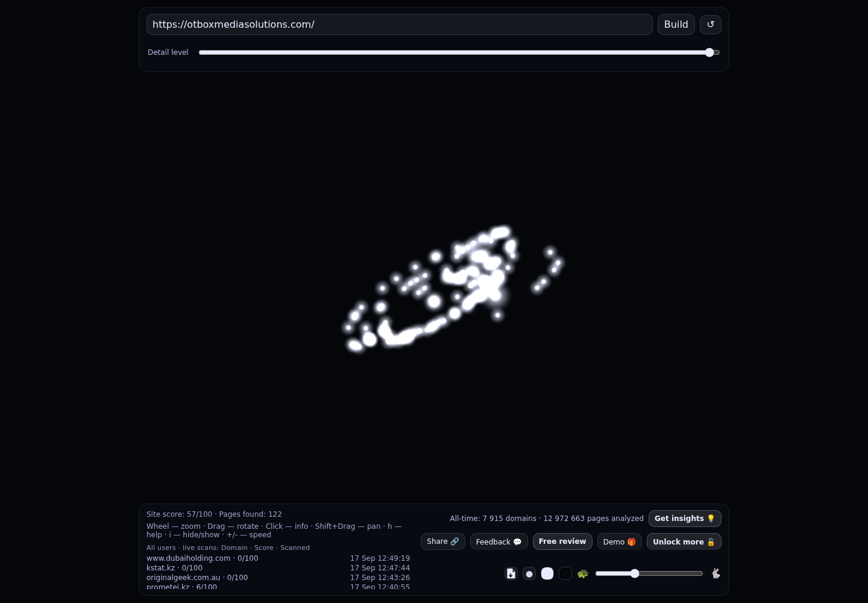
Task: Select the originalgeek.com.au scan row
Action: pyautogui.click(x=278, y=578)
